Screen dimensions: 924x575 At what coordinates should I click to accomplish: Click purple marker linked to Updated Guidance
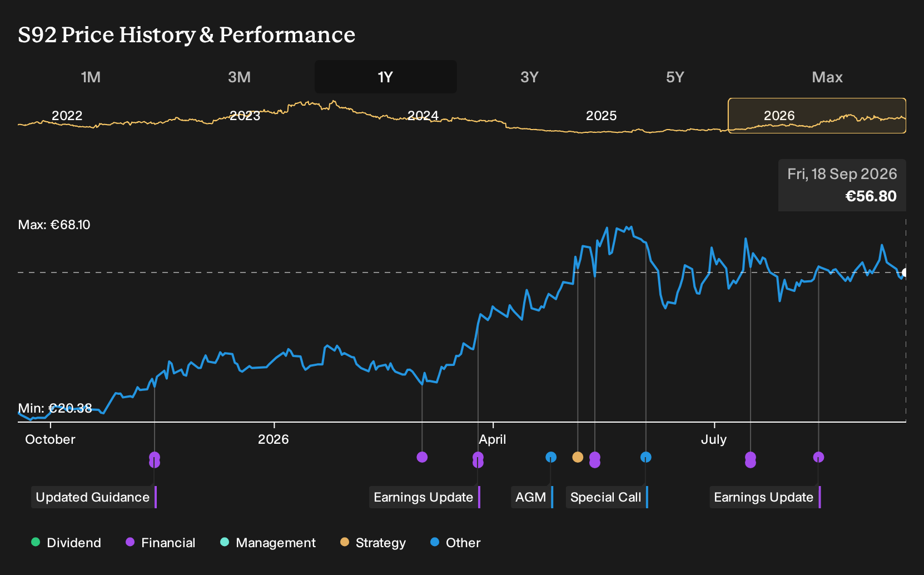pyautogui.click(x=155, y=460)
